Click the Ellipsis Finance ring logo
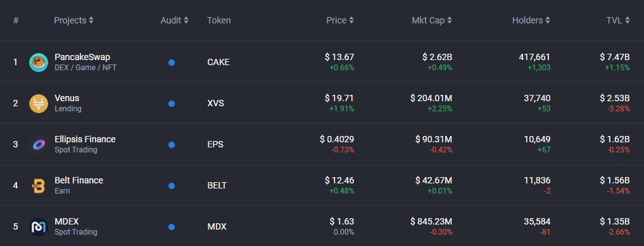 [x=39, y=144]
